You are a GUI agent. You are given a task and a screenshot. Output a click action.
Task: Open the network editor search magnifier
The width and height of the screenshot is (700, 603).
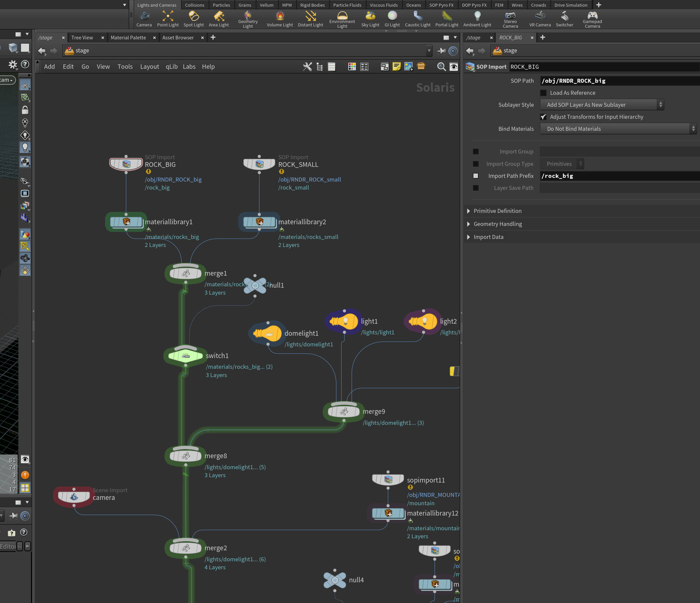[441, 66]
